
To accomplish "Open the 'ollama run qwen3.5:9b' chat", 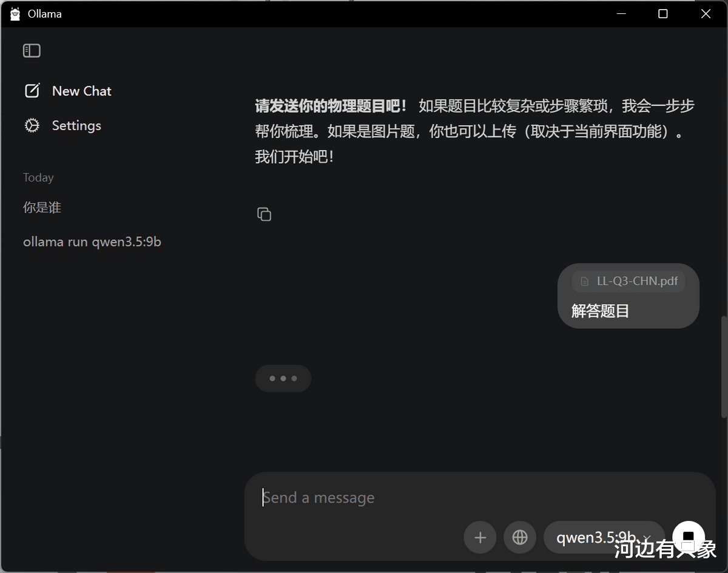I will [92, 242].
